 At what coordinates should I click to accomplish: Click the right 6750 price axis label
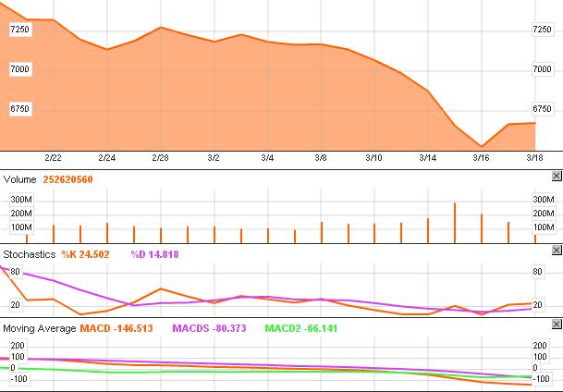[545, 109]
